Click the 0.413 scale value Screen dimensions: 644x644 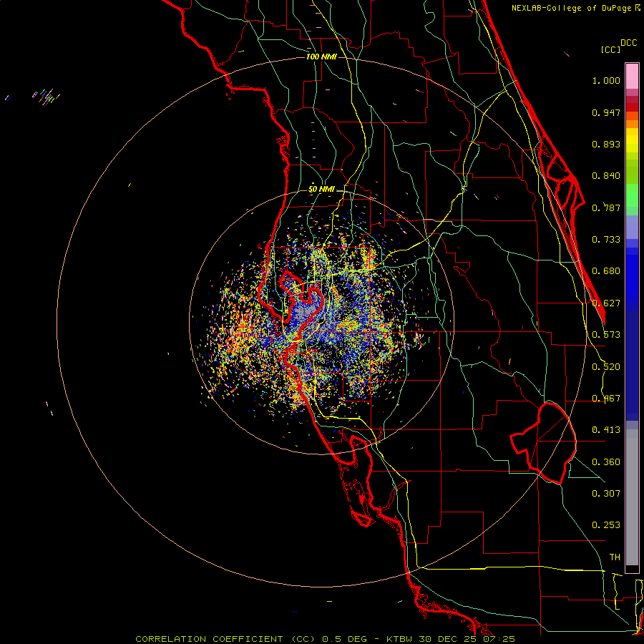point(606,430)
